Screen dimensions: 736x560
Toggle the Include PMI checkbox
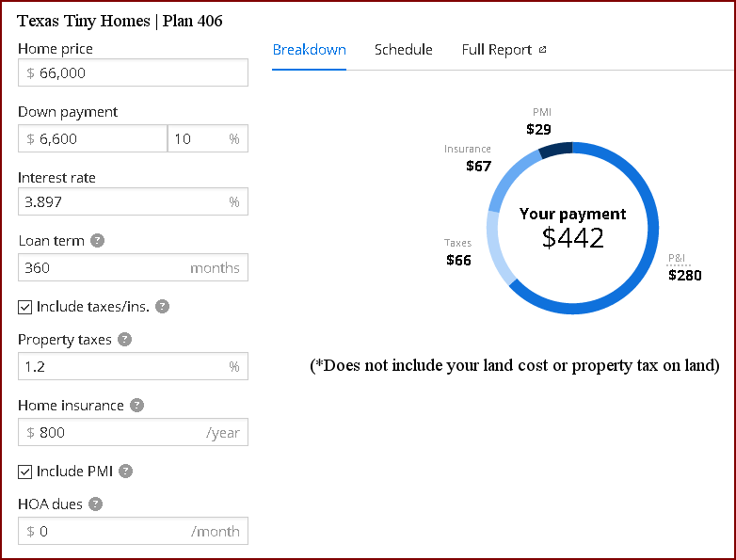pos(25,472)
